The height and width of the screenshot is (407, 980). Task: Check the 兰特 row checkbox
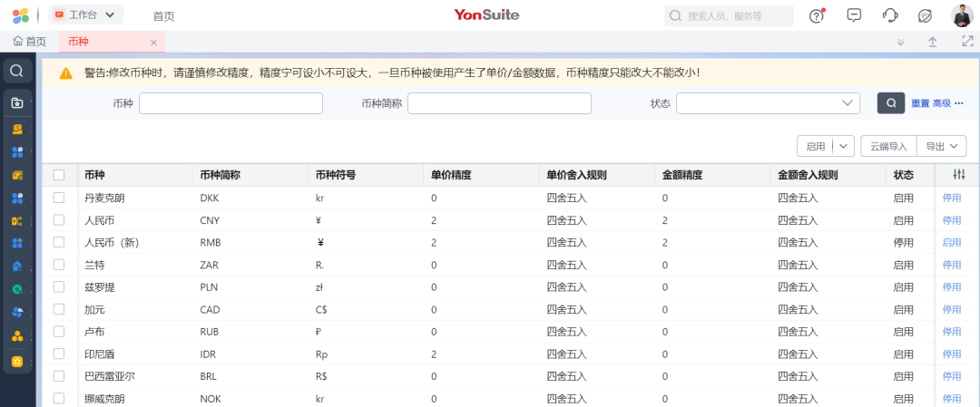[x=59, y=265]
